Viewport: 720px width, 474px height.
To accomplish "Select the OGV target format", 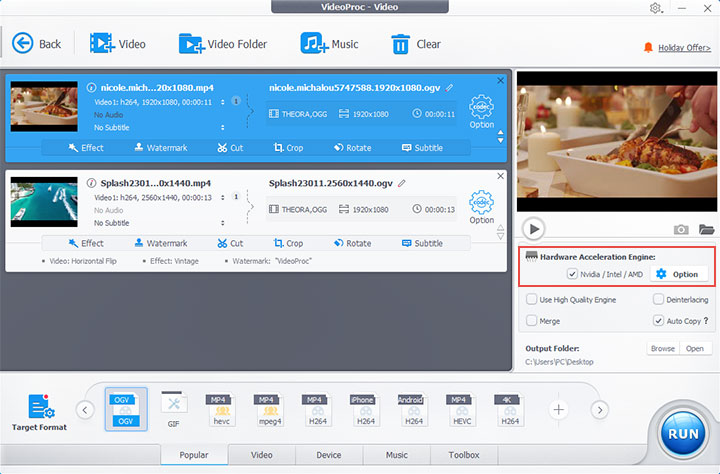I will [126, 409].
